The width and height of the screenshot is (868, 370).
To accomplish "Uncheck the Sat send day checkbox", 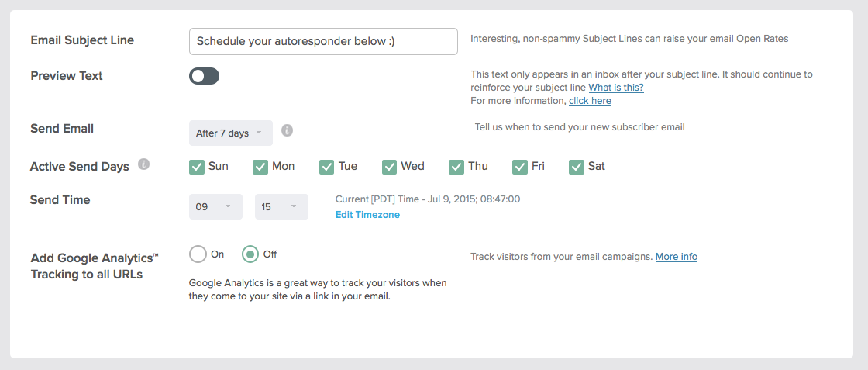I will 577,167.
